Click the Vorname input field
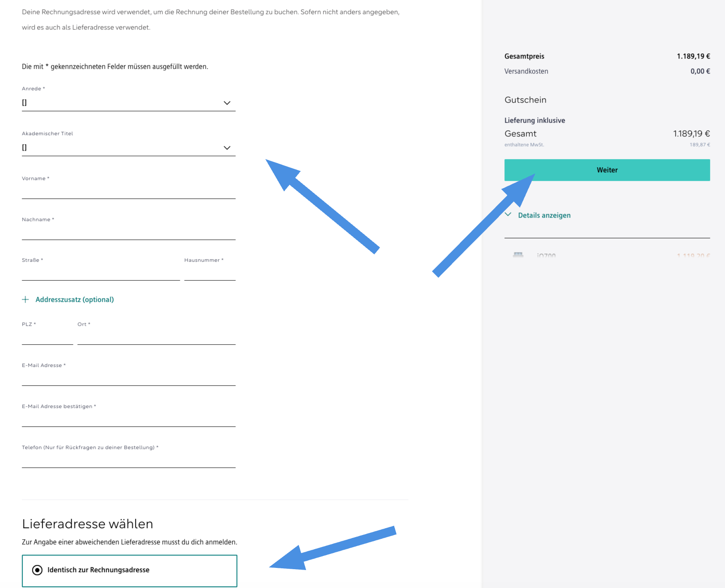This screenshot has width=725, height=588. tap(128, 191)
